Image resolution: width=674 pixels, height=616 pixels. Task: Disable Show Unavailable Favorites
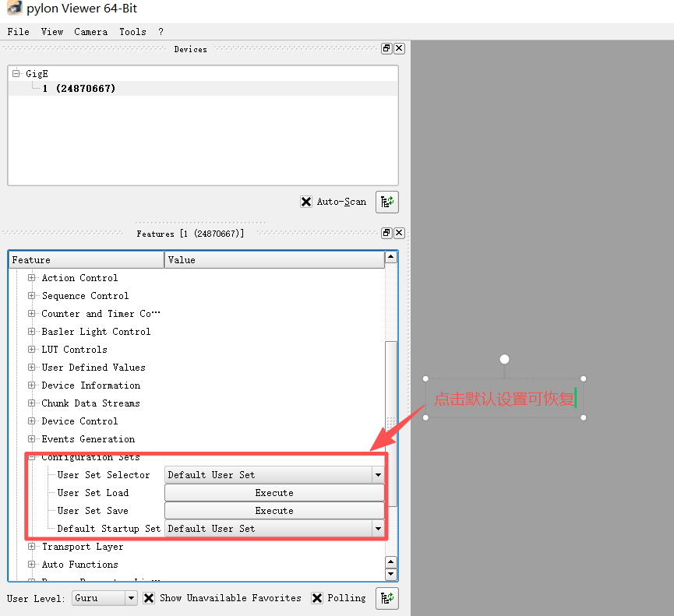tap(149, 598)
